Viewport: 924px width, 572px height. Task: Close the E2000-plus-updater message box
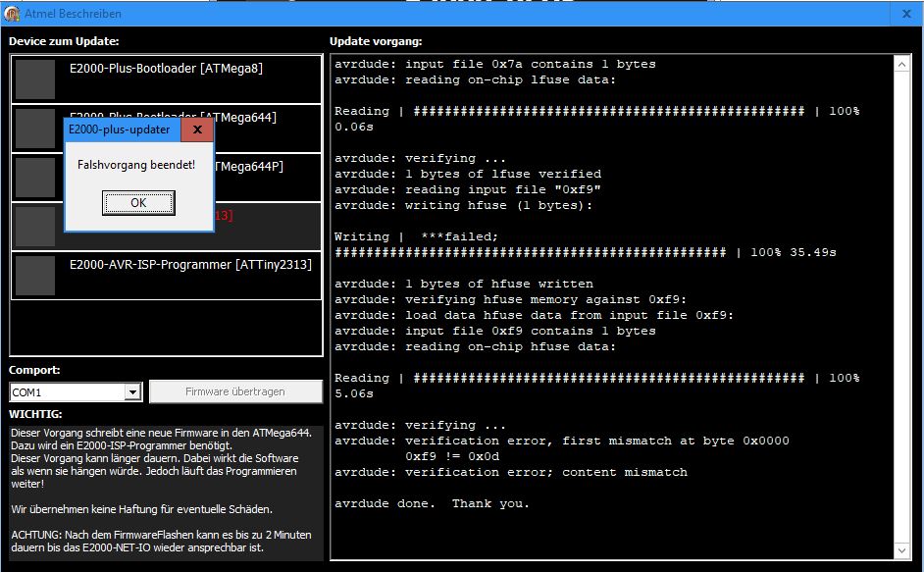point(197,130)
